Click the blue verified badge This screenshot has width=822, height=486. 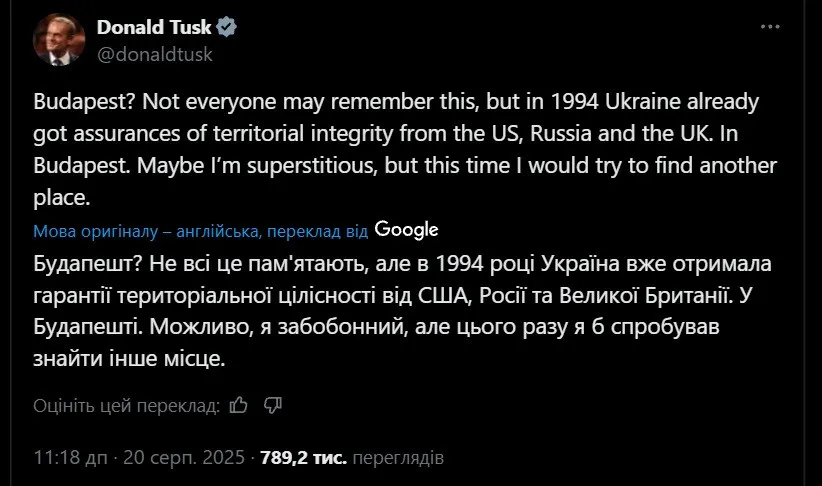coord(228,27)
